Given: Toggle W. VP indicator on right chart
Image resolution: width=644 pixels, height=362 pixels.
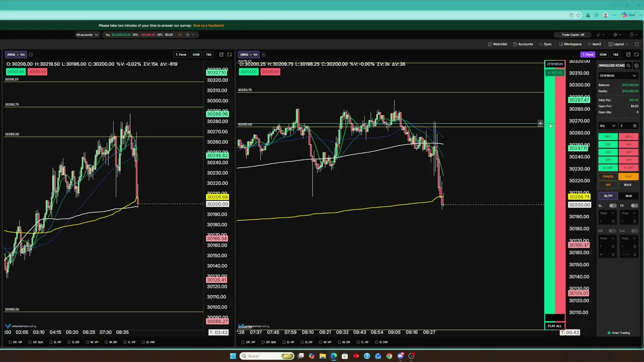Looking at the screenshot, I should pos(325,342).
